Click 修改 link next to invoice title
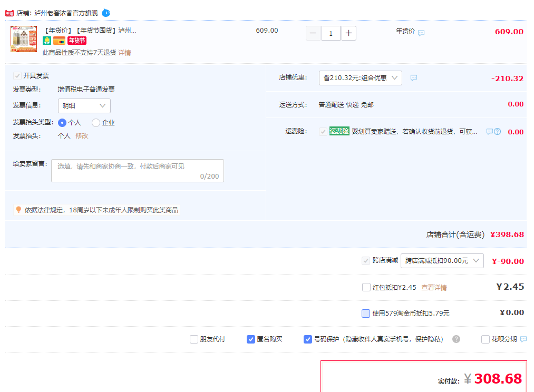 point(82,136)
